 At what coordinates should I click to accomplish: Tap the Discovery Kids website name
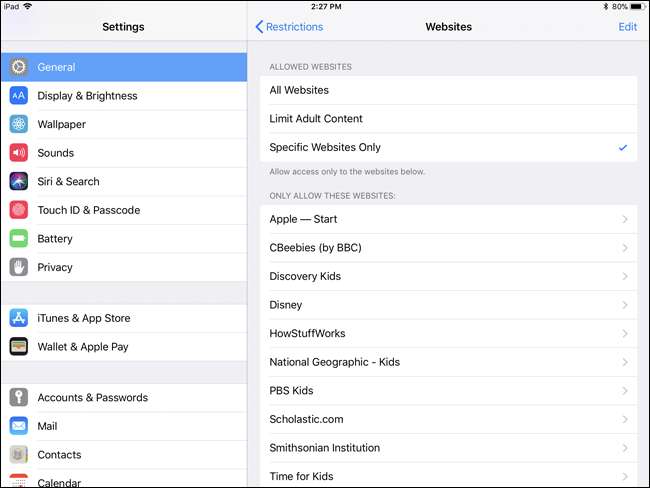click(305, 276)
